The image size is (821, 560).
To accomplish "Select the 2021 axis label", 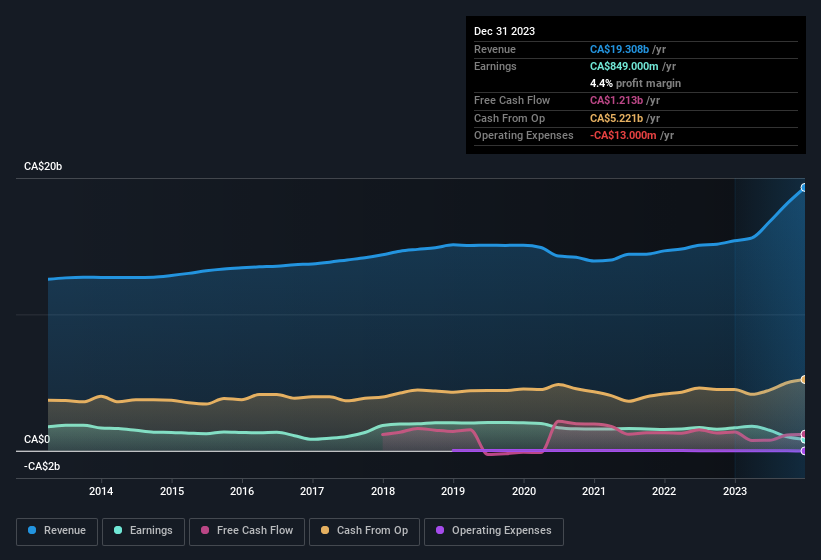I will tap(594, 491).
